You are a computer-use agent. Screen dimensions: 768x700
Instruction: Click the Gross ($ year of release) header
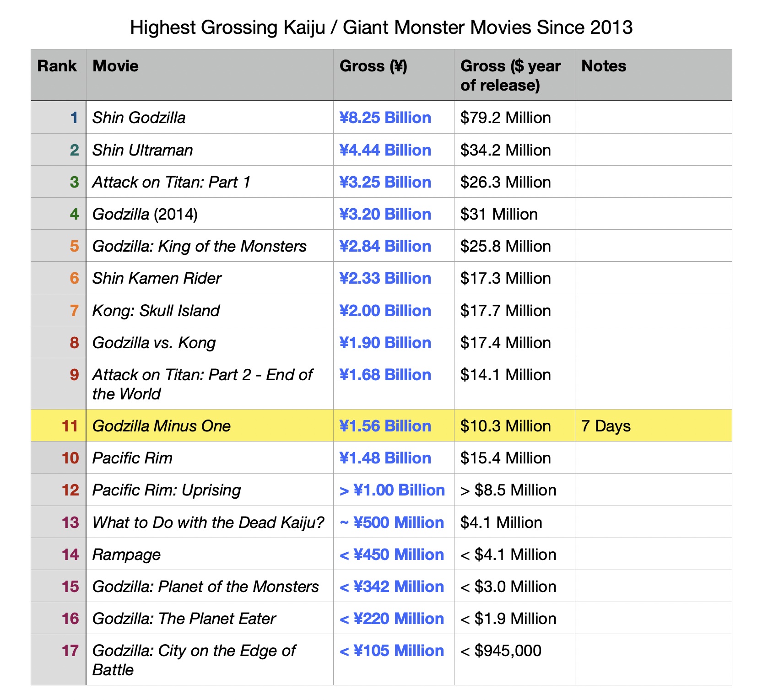click(x=510, y=75)
